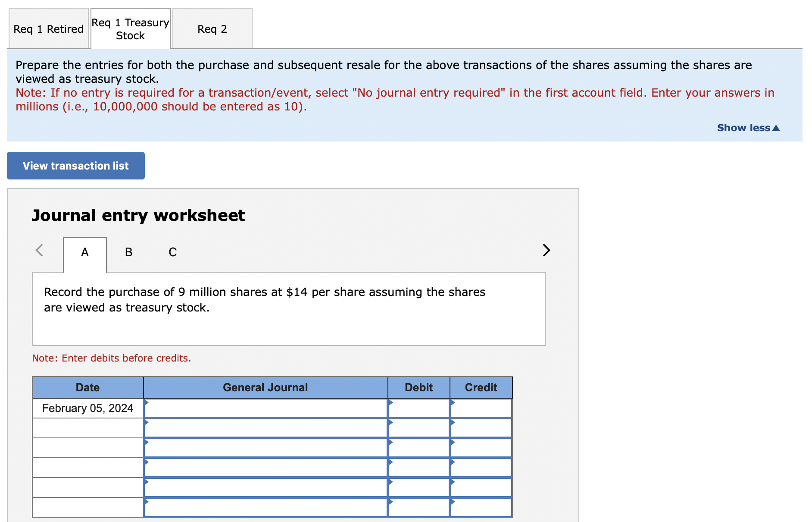Image resolution: width=812 pixels, height=522 pixels.
Task: Click Debit field in fifth row
Action: point(419,487)
